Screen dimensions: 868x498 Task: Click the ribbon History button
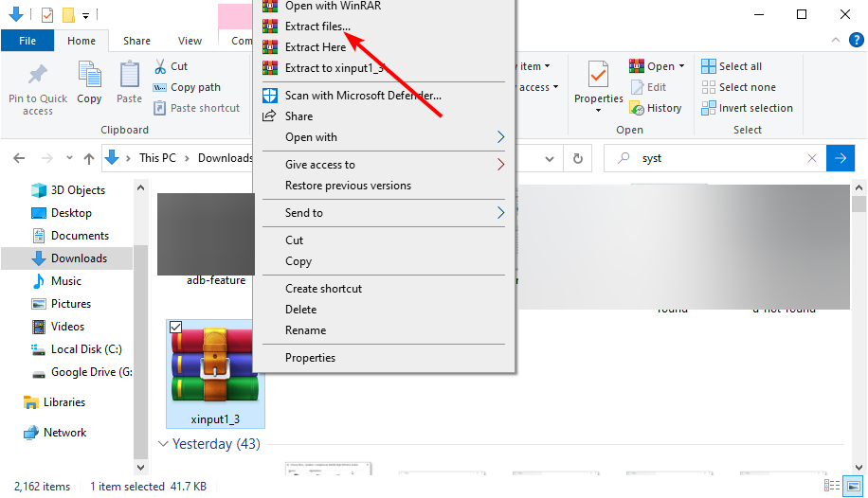pos(656,108)
